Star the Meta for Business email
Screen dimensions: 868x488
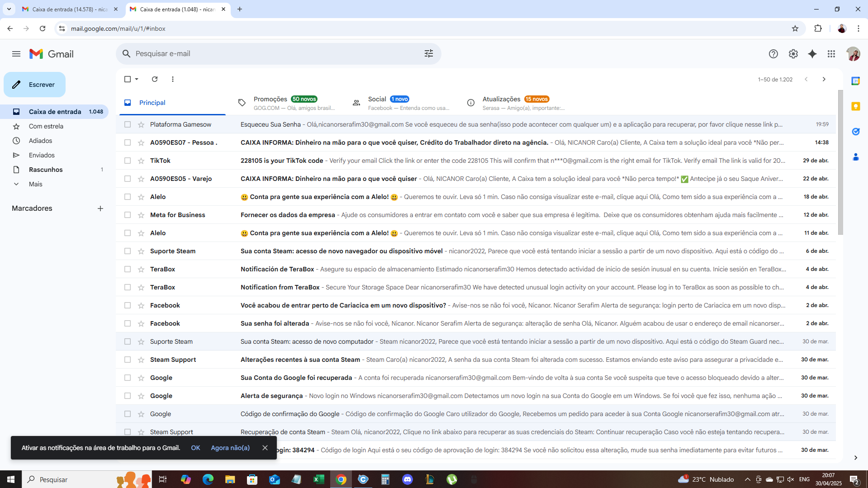click(x=141, y=215)
